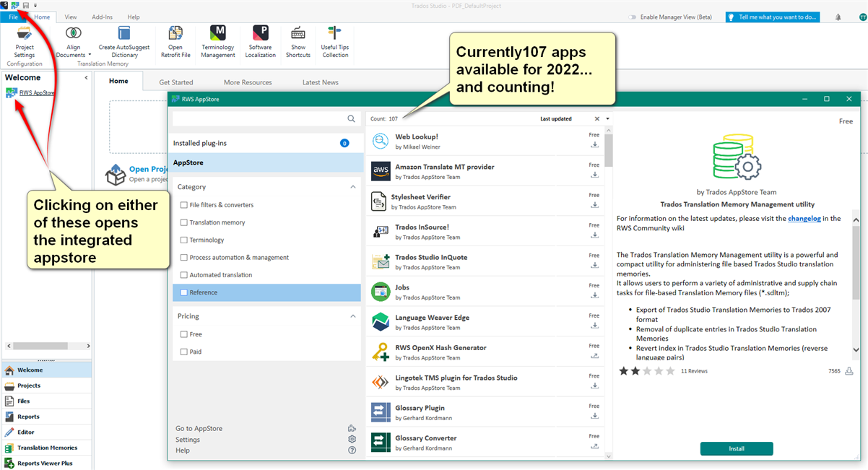Open the Last updated sort dropdown arrow
Screen dimensions: 868x470
click(608, 119)
